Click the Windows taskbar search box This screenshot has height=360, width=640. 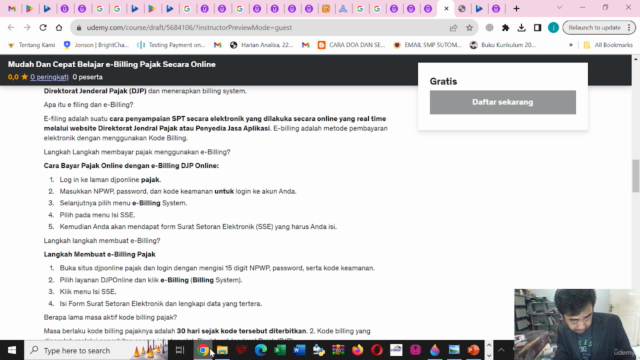tap(96, 350)
